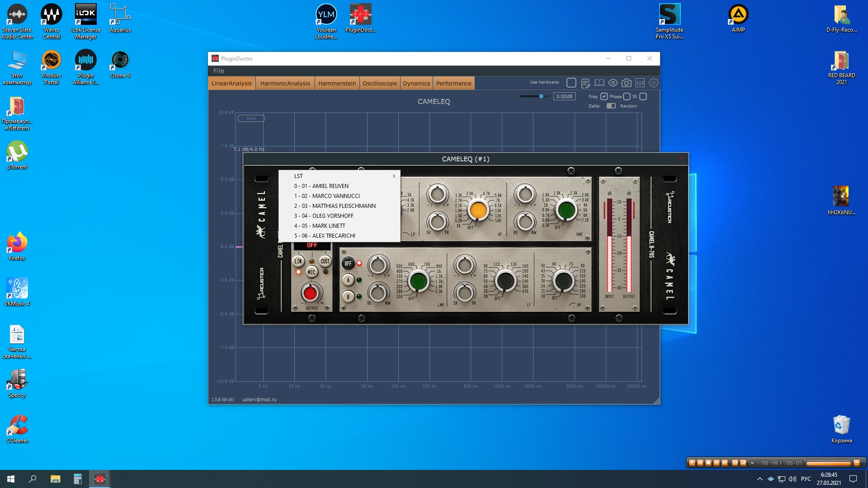This screenshot has width=868, height=488.
Task: Click the Store button on graph
Action: (251, 118)
